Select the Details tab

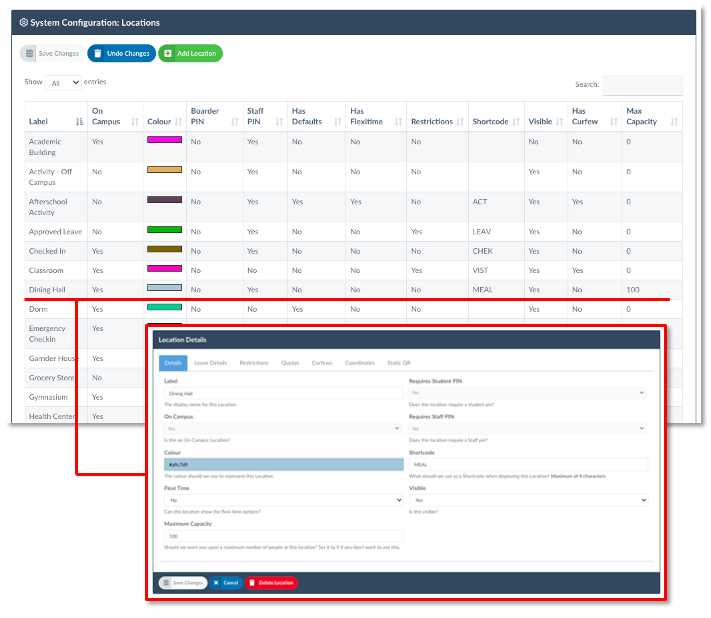tap(173, 363)
